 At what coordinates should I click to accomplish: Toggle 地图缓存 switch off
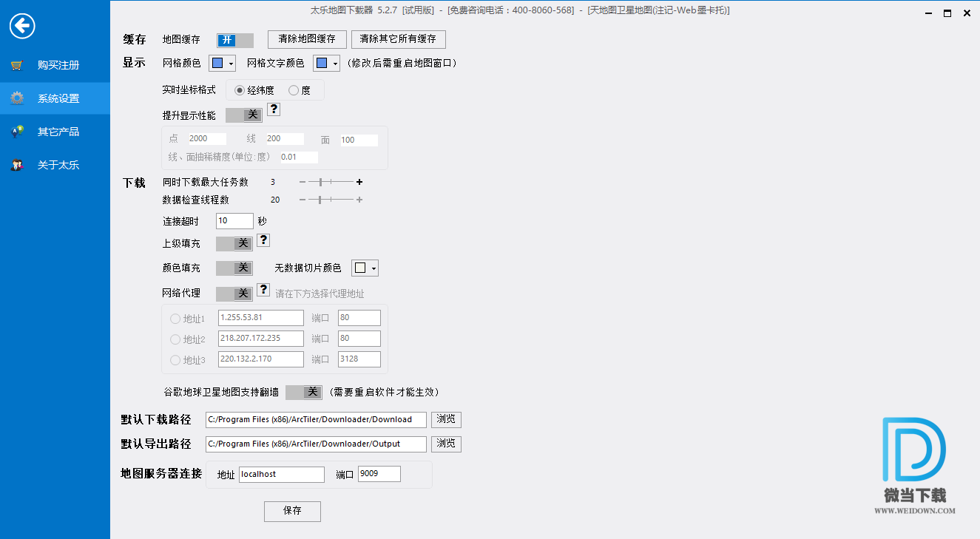pos(235,40)
